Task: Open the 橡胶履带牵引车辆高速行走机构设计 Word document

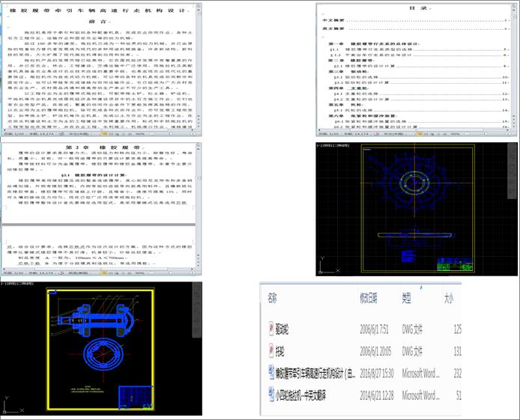Action: [315, 374]
